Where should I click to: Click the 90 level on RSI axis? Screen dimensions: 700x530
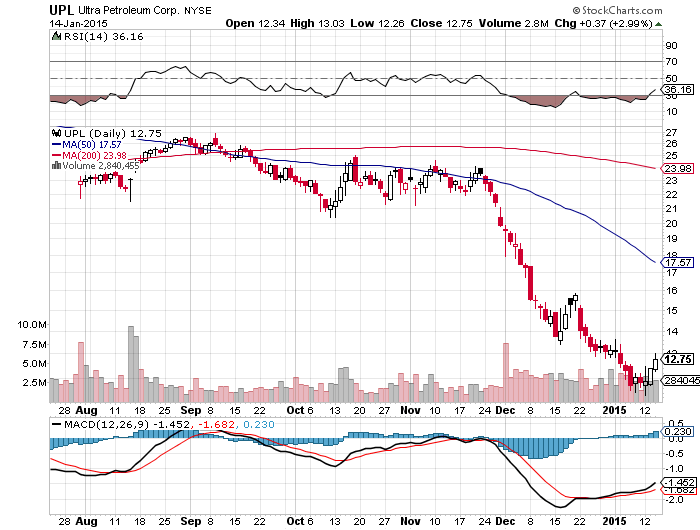point(671,46)
